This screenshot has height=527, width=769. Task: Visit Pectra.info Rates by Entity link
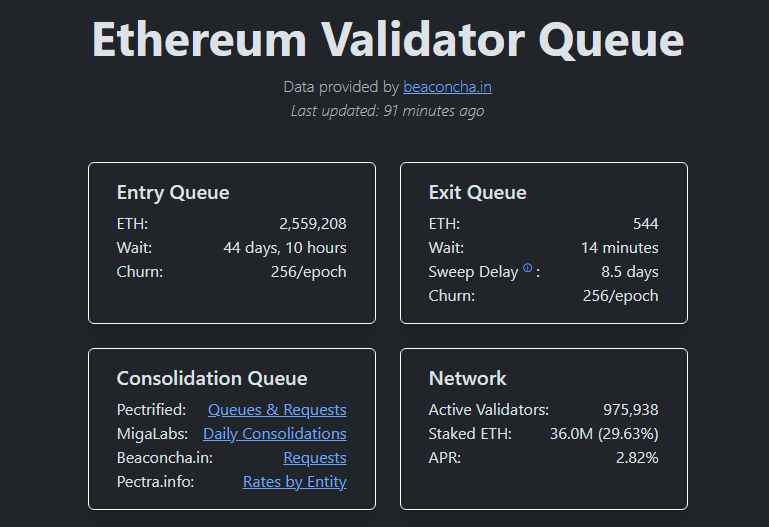coord(295,482)
